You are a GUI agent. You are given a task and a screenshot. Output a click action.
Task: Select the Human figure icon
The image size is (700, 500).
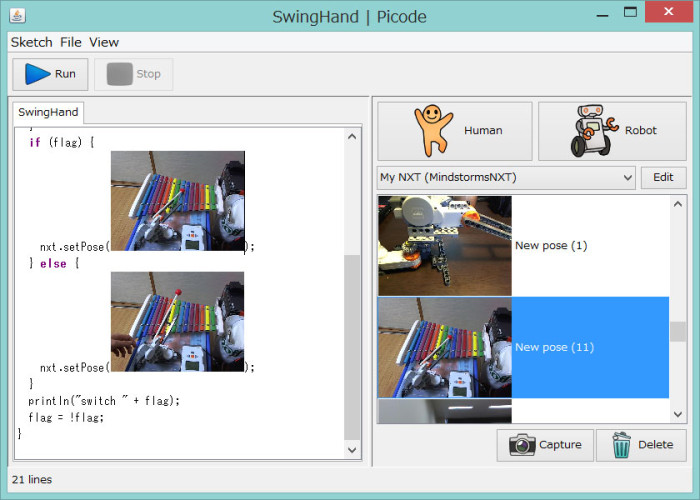coord(434,130)
